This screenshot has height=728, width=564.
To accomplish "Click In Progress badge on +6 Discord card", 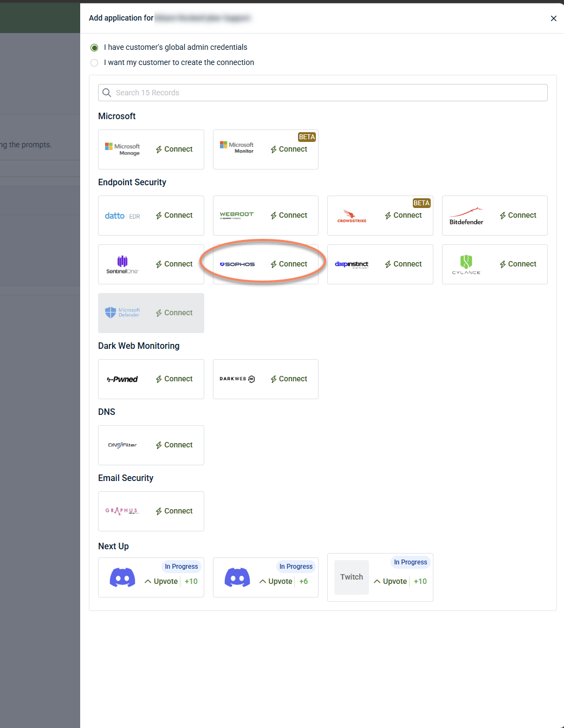I will coord(296,567).
